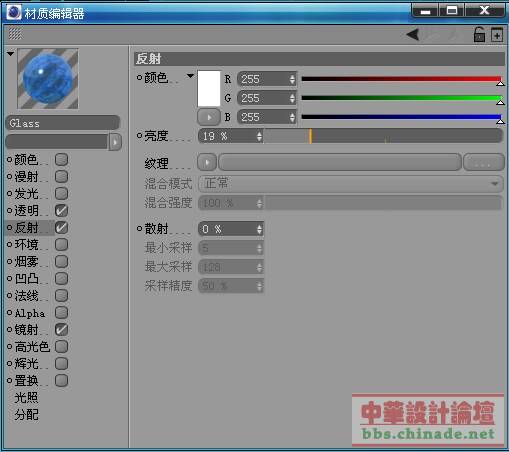Click the Glass material name field
This screenshot has height=452, width=509.
tap(63, 123)
